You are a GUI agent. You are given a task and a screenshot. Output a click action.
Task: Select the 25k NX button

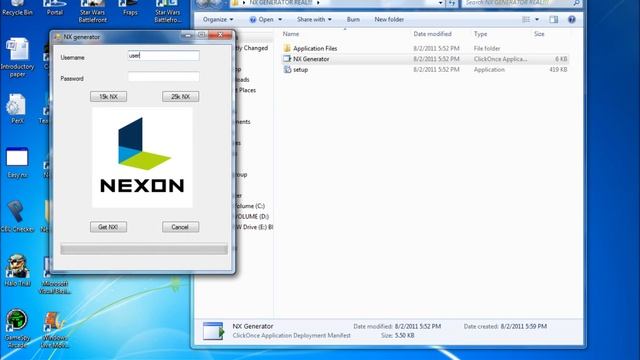tap(180, 97)
